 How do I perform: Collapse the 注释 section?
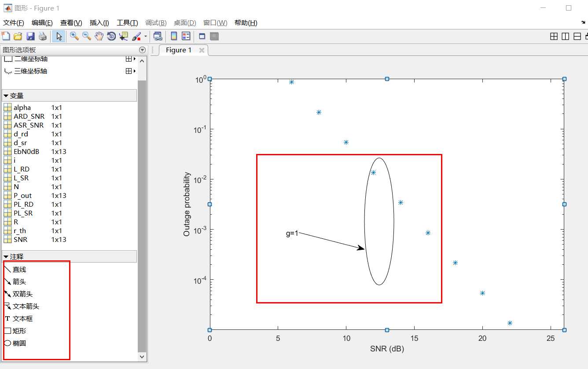[6, 256]
